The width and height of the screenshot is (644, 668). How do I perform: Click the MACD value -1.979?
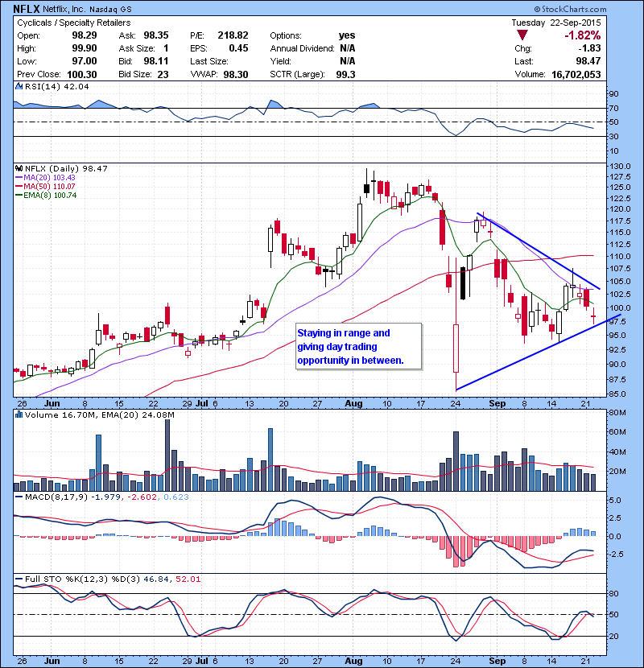105,497
